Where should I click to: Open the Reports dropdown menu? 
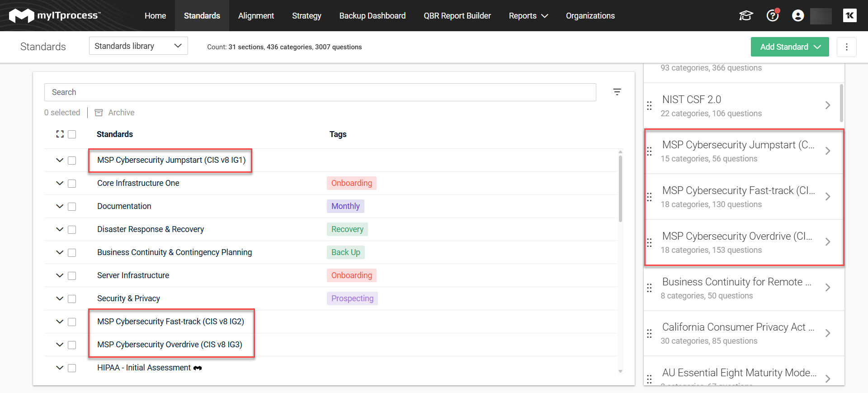[528, 16]
